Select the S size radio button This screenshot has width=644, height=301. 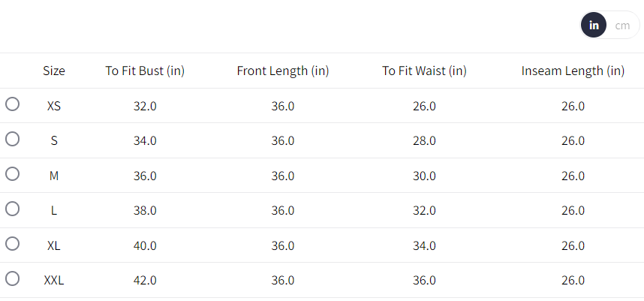pyautogui.click(x=12, y=139)
